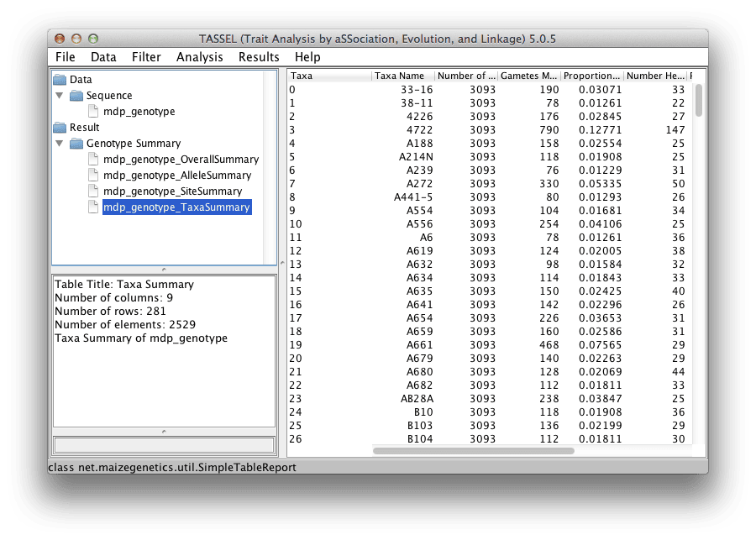Screen dimensions: 756x540
Task: Click the yellow minimize window button
Action: [x=76, y=39]
